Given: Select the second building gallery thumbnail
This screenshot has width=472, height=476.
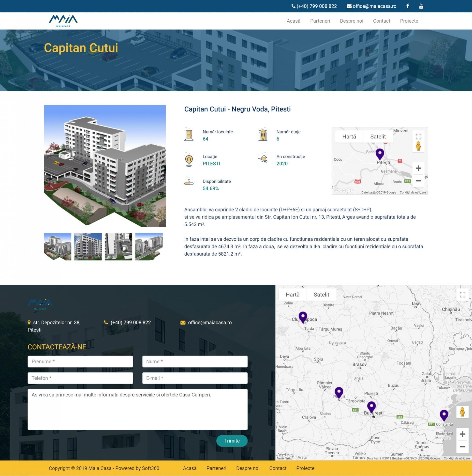Looking at the screenshot, I should [x=88, y=246].
